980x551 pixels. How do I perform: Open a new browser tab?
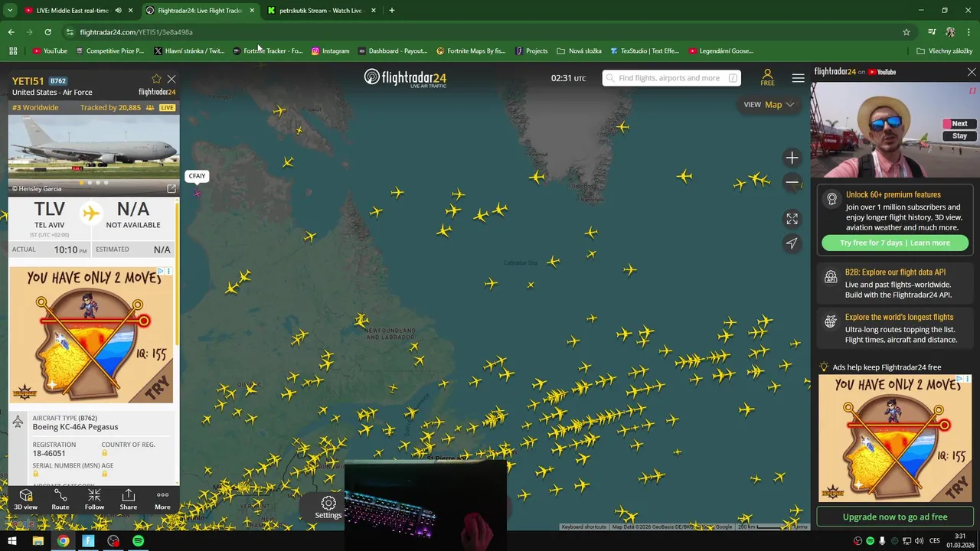392,11
